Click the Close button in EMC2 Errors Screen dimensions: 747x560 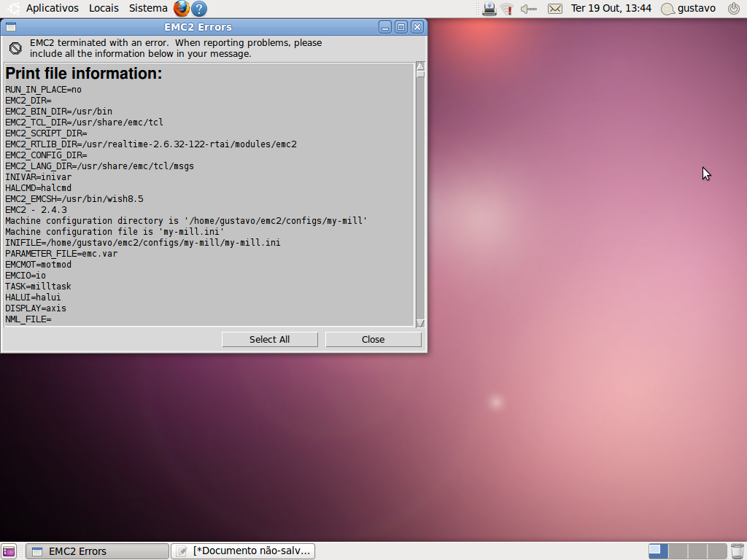tap(373, 340)
